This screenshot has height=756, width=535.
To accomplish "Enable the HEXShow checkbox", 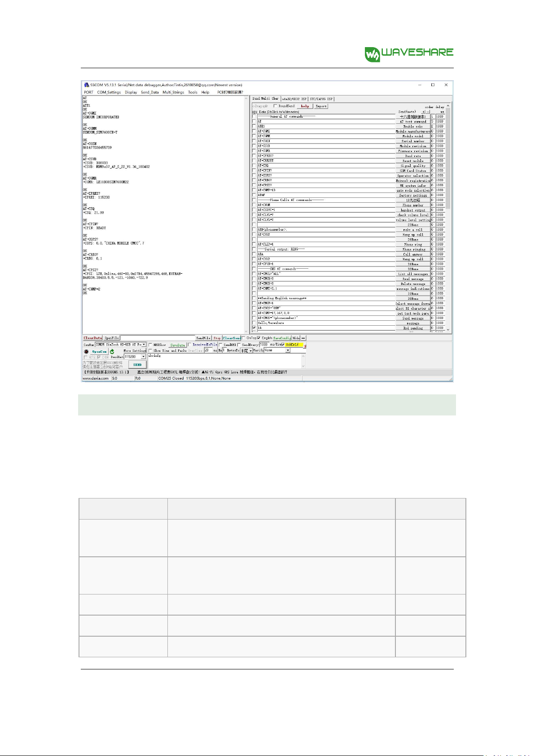I will (x=151, y=345).
